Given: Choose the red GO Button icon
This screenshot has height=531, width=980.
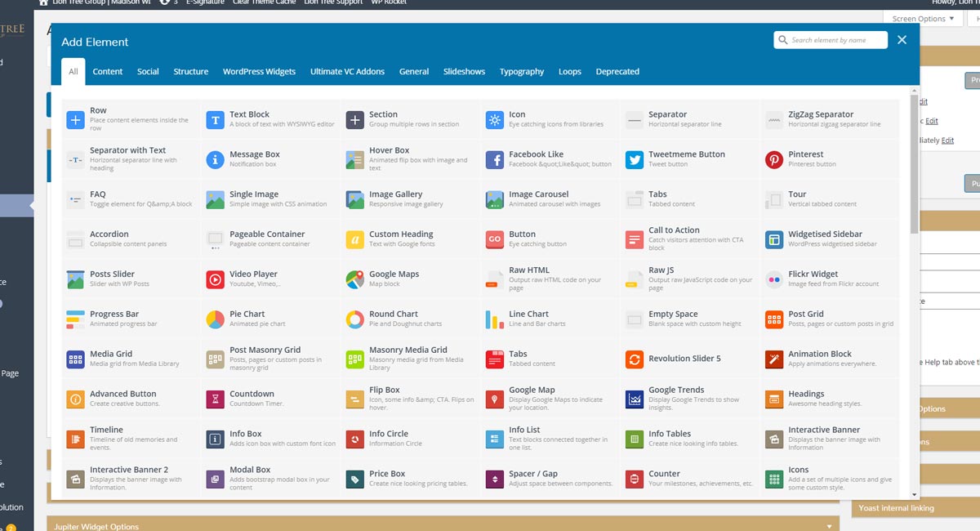Looking at the screenshot, I should point(494,240).
